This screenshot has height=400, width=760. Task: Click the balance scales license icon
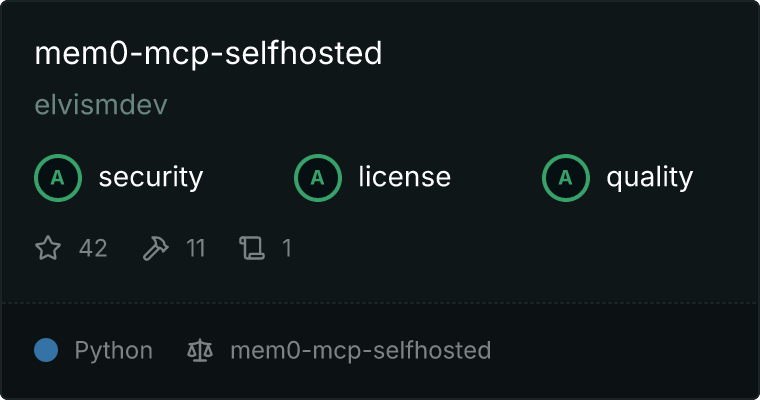[200, 350]
